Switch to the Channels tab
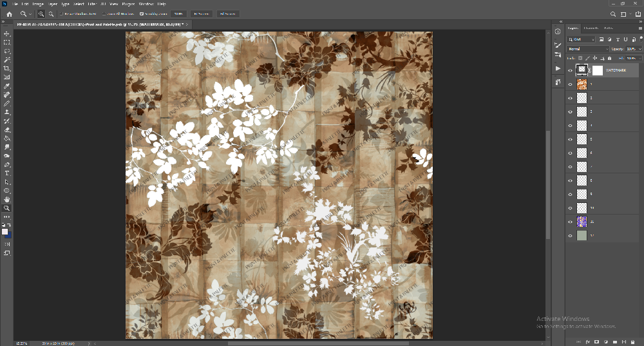This screenshot has width=644, height=346. click(591, 28)
